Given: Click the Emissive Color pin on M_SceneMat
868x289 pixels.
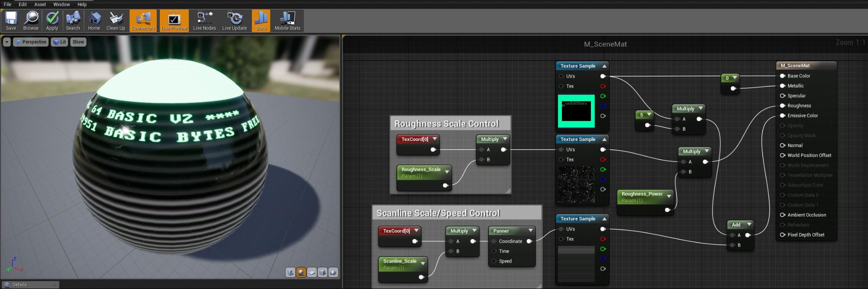Looking at the screenshot, I should [782, 116].
